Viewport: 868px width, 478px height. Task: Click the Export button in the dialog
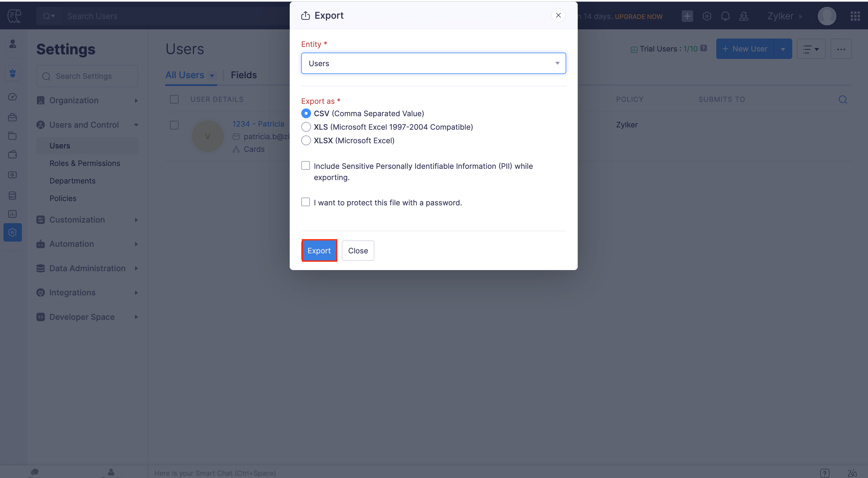click(x=319, y=251)
